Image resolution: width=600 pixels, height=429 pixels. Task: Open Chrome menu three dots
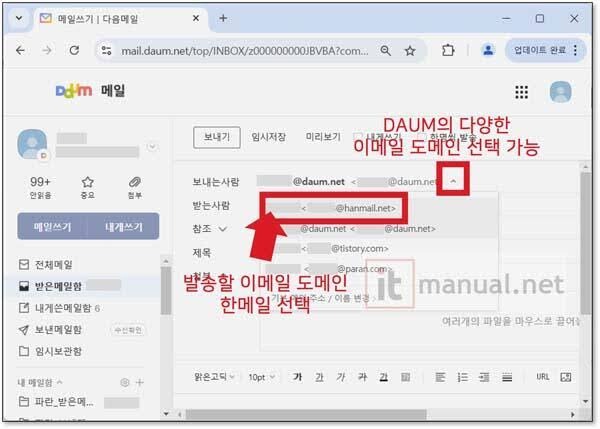coord(576,50)
